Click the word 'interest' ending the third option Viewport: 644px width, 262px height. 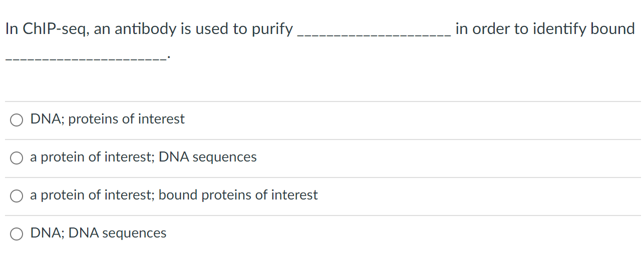[x=294, y=195]
